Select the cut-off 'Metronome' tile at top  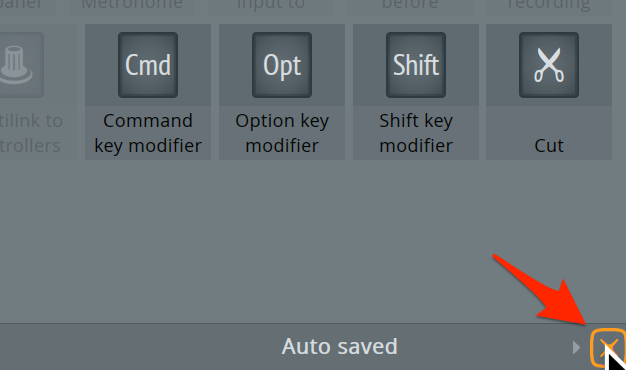click(x=132, y=7)
